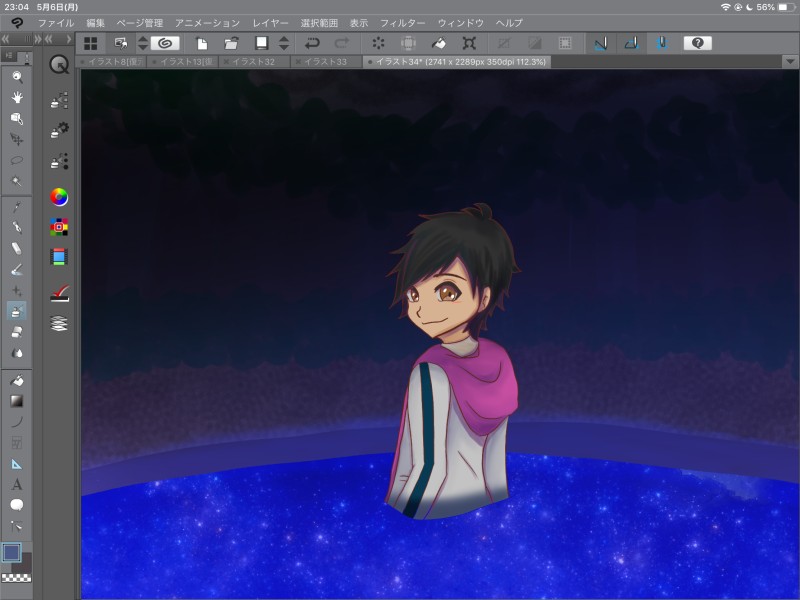Launch CLIP STUDIO with the spiral button
Viewport: 800px width, 600px height.
(165, 43)
